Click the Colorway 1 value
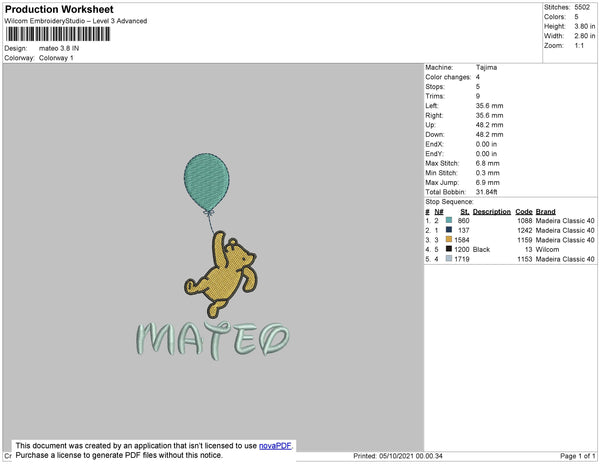 [56, 58]
